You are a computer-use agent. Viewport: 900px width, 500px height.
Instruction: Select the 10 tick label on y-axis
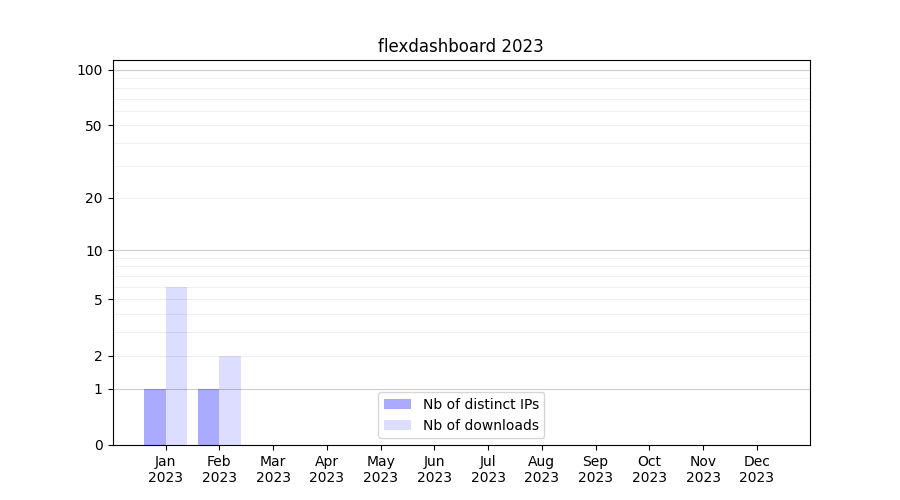(94, 251)
